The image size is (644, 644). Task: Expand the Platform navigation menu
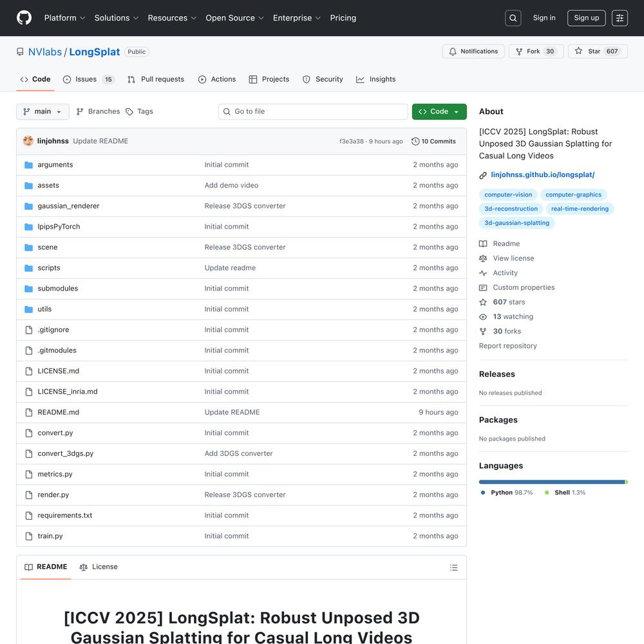coord(64,18)
